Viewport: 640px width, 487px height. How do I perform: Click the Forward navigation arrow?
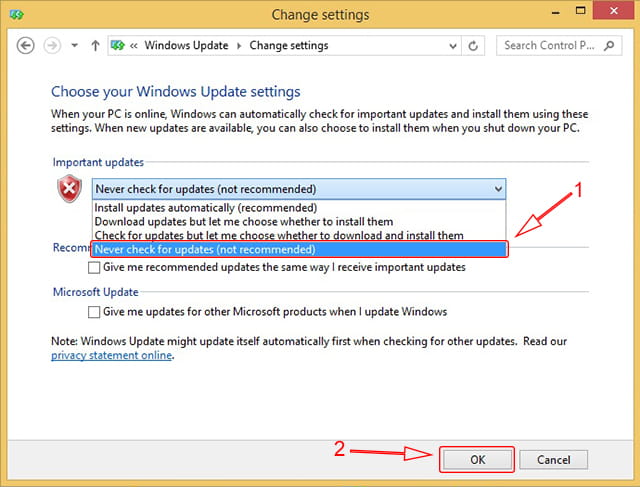click(x=52, y=45)
